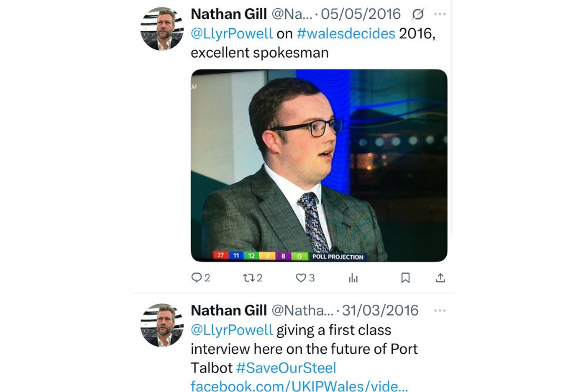
Task: Bookmark the first Nathan Gill tweet
Action: 405,278
